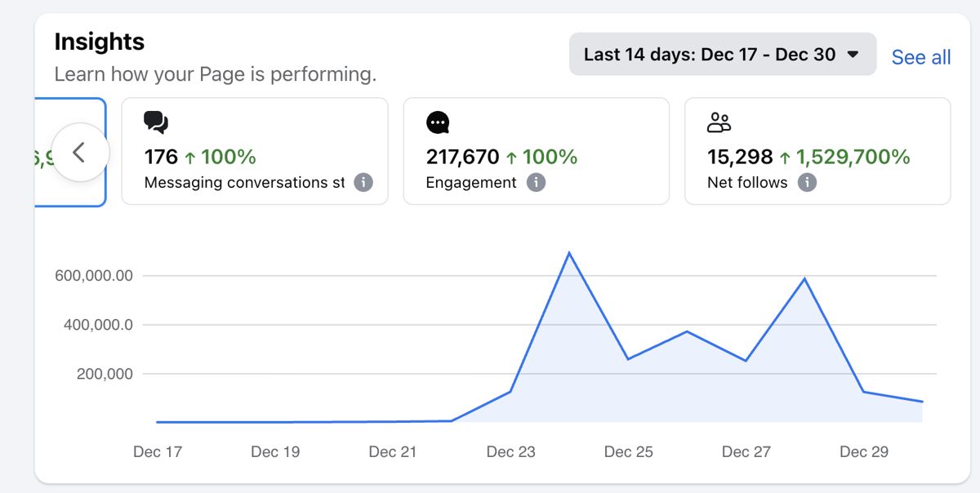Screen dimensions: 980x493
Task: Show info for Messaging conversations metric
Action: pos(363,183)
